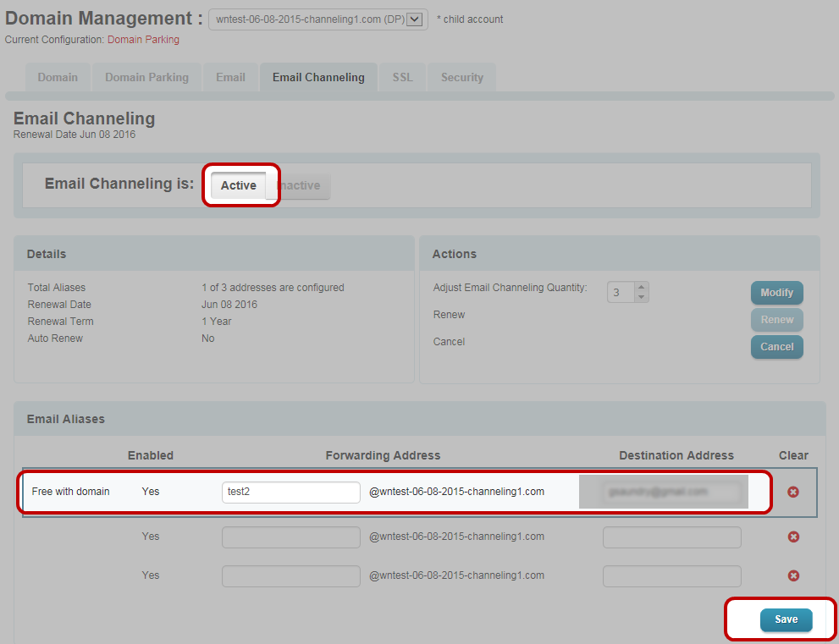Focus the third row forwarding address field
This screenshot has height=644, width=839.
point(290,575)
